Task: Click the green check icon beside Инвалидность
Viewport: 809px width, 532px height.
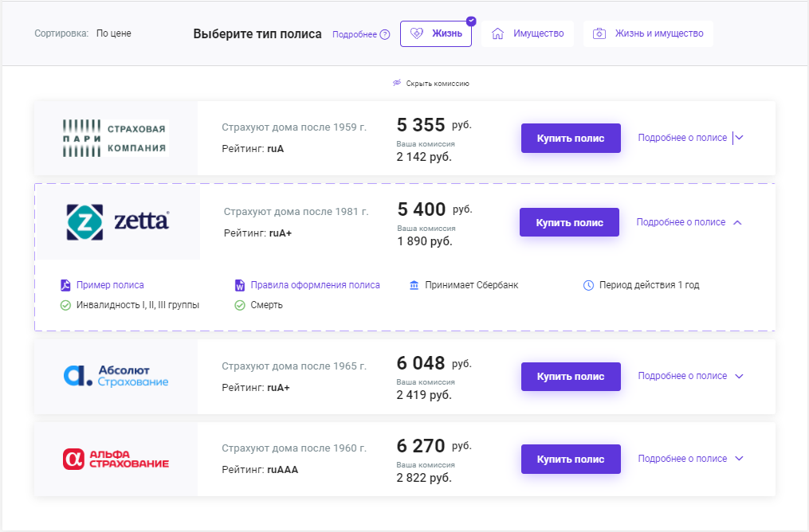Action: point(65,305)
